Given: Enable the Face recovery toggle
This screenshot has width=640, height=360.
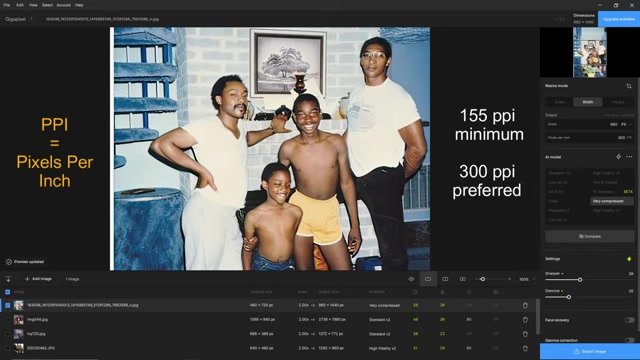Looking at the screenshot, I should tap(629, 320).
